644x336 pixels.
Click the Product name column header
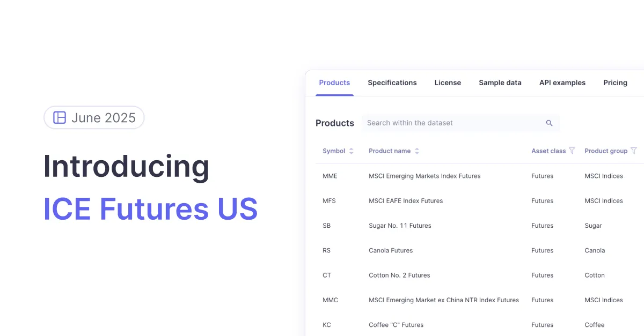pos(390,151)
